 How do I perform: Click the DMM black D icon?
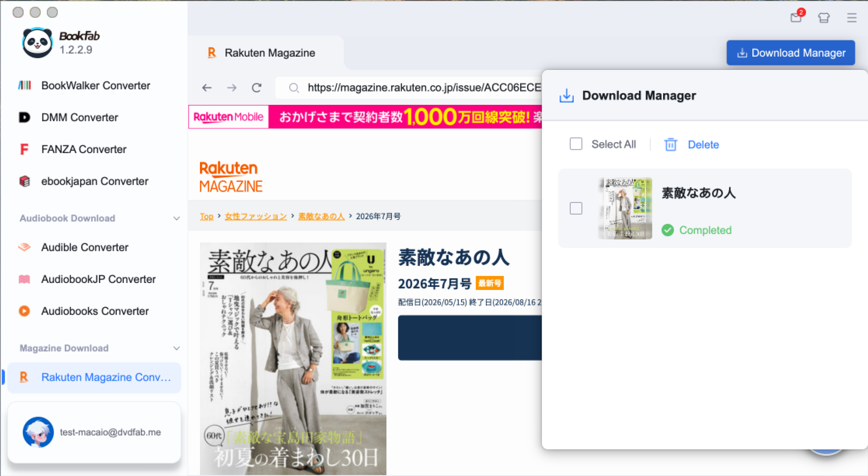(x=25, y=117)
